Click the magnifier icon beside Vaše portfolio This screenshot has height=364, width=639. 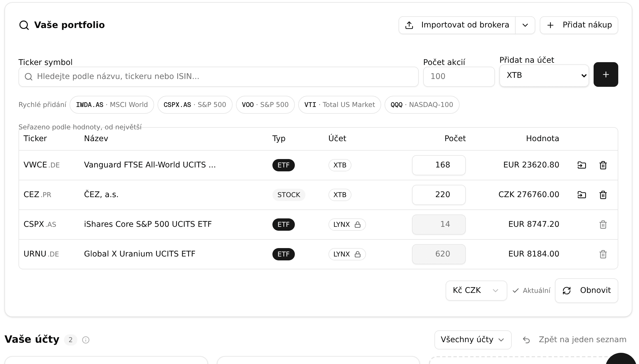pyautogui.click(x=24, y=25)
